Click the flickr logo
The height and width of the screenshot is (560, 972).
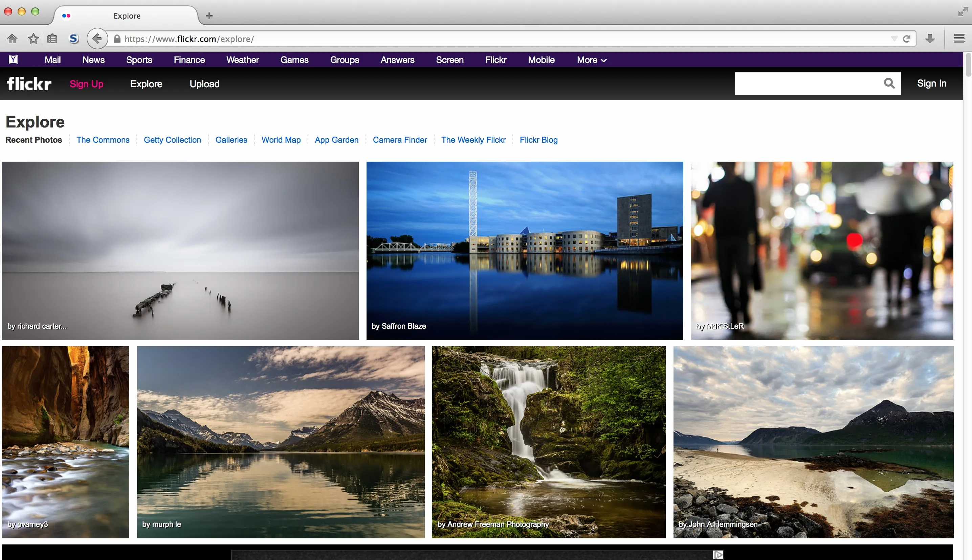29,84
